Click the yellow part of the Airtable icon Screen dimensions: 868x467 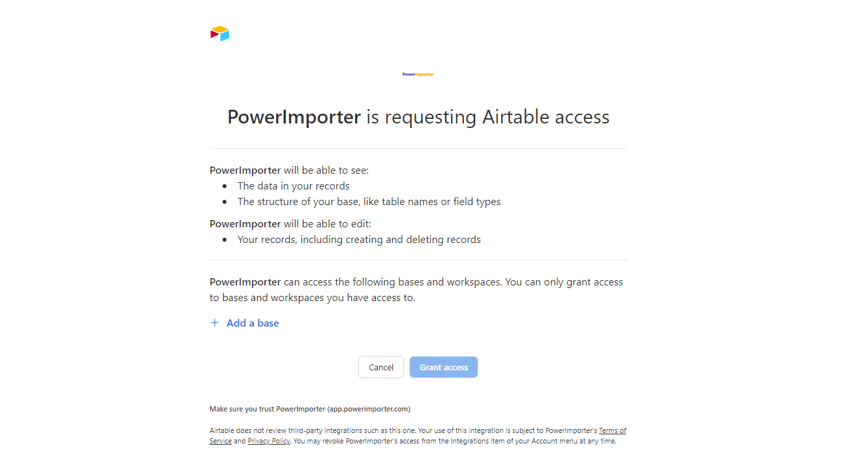pos(221,29)
